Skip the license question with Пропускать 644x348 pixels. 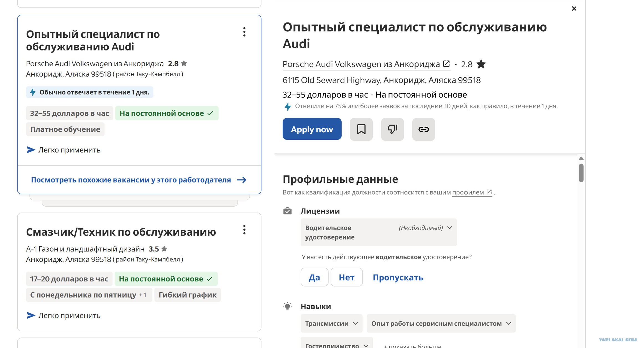click(x=398, y=277)
